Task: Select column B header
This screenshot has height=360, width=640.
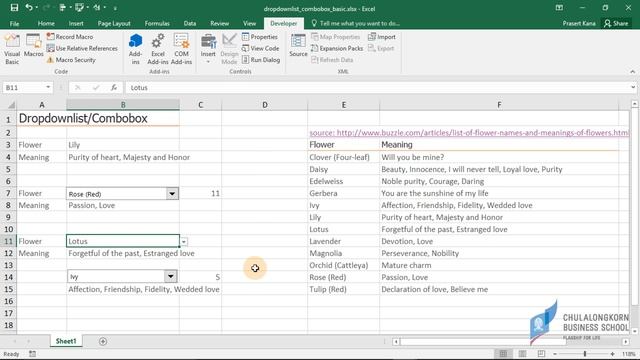Action: [x=123, y=105]
